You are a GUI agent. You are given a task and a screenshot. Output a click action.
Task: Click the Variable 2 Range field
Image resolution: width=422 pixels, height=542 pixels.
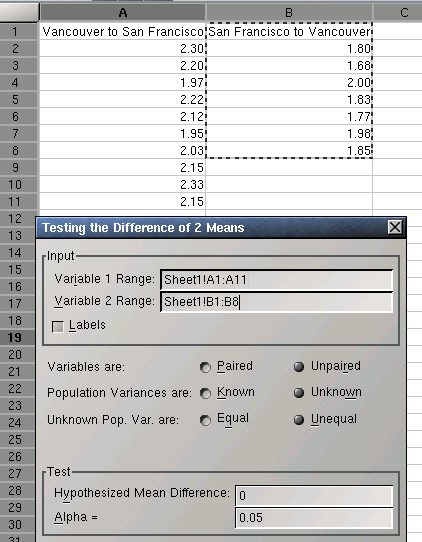(276, 302)
